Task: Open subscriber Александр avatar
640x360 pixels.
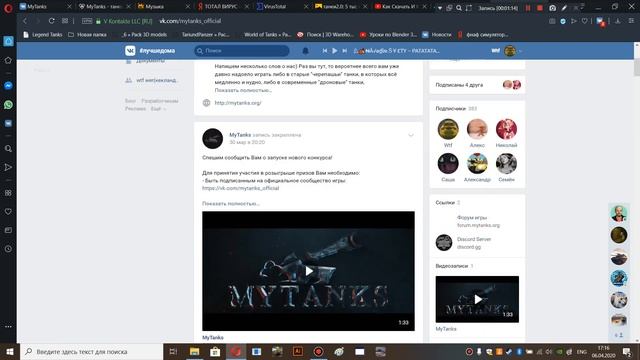Action: 477,163
